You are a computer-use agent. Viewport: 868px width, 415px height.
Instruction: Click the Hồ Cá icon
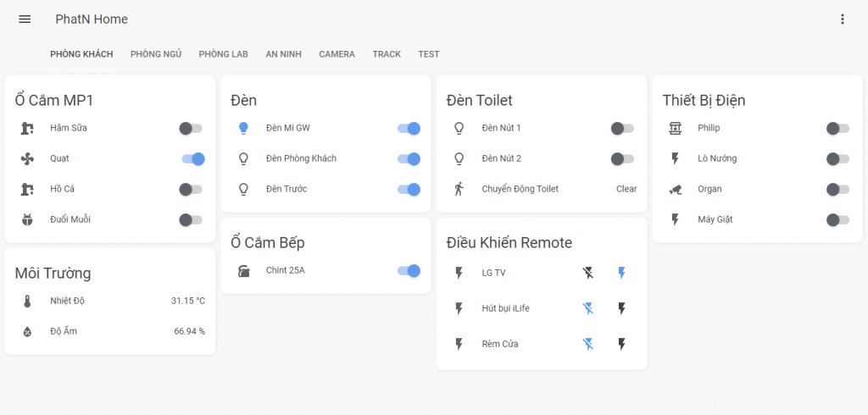click(27, 189)
